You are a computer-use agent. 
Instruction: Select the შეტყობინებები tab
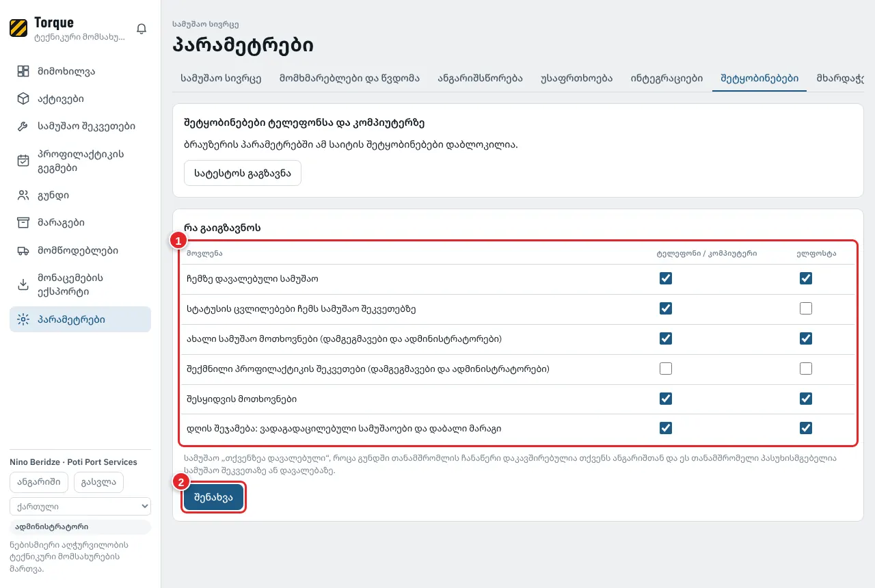point(759,78)
